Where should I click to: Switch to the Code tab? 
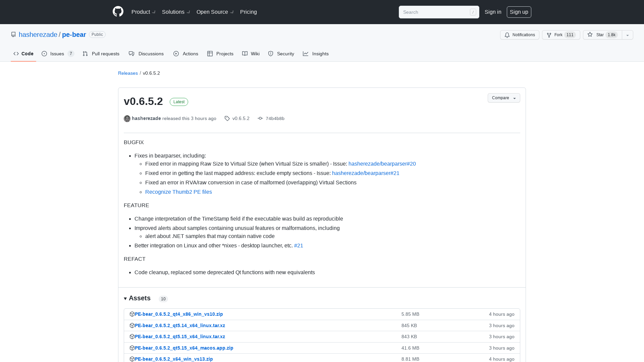point(23,54)
